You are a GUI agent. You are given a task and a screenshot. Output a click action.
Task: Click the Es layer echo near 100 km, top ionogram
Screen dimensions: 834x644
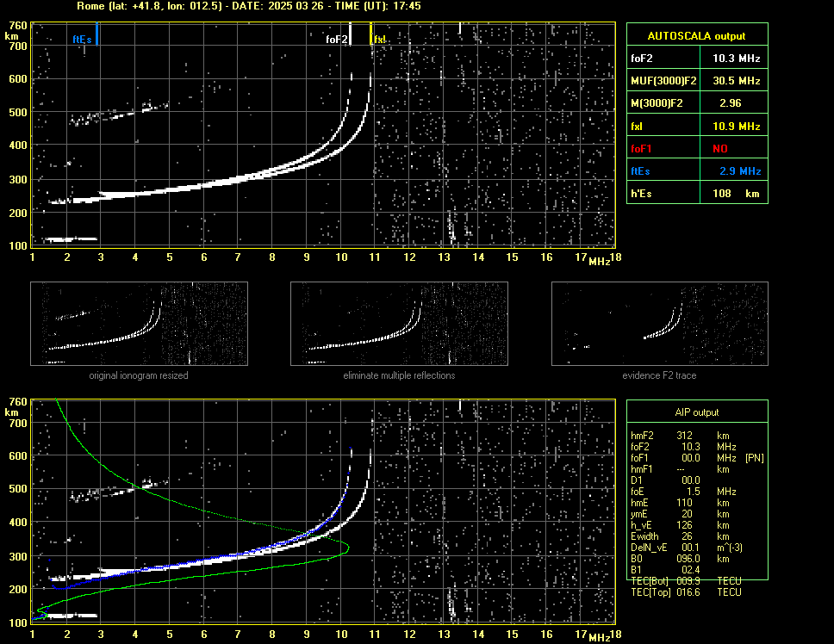pos(71,239)
